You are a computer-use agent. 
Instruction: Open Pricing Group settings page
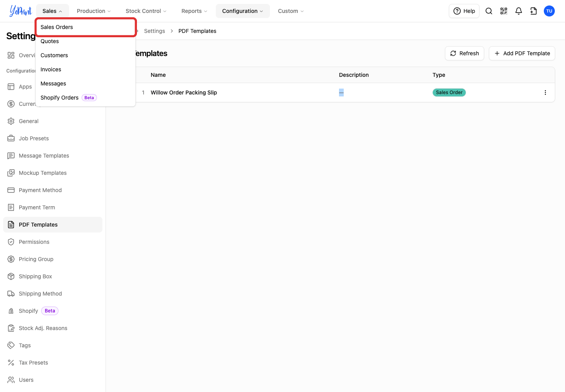(x=53, y=259)
